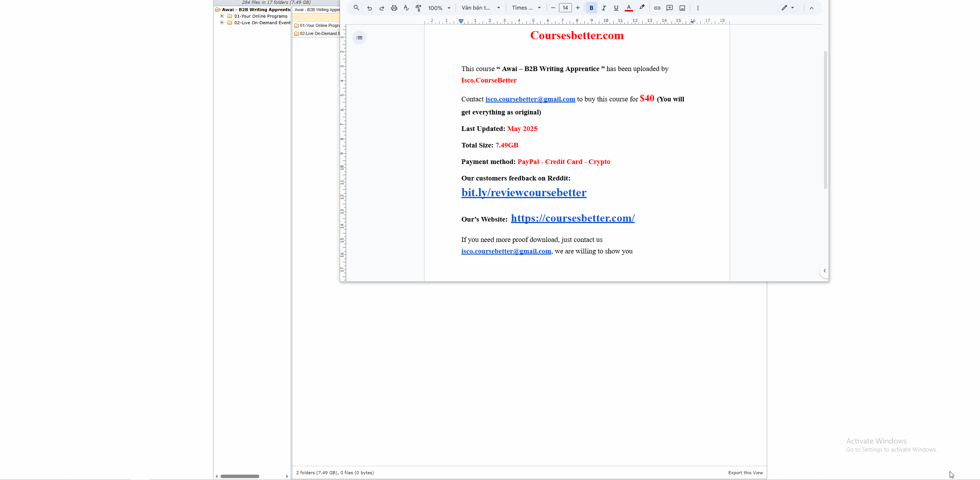Screen dimensions: 980x480
Task: Print the document
Action: [394, 8]
